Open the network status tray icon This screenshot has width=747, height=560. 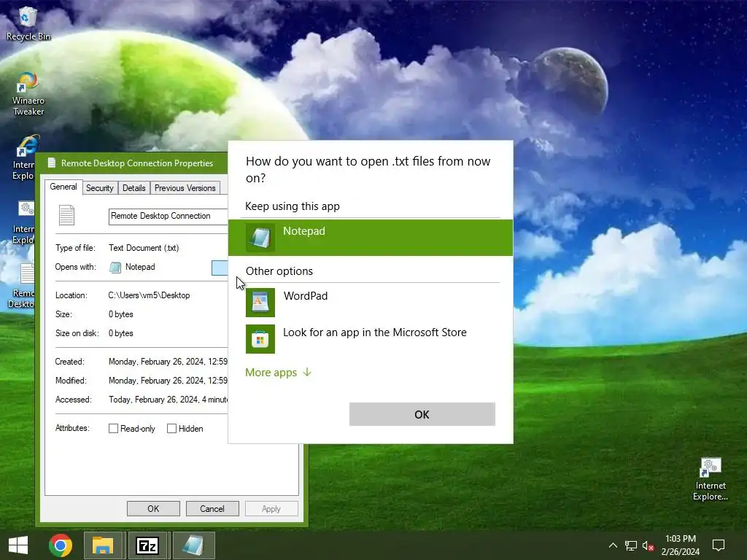(631, 545)
